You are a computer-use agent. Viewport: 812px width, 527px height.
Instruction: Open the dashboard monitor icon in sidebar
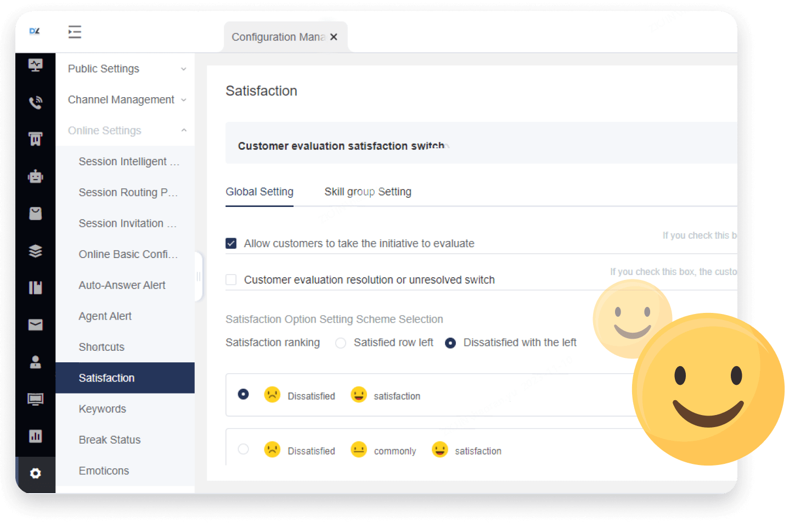point(36,65)
